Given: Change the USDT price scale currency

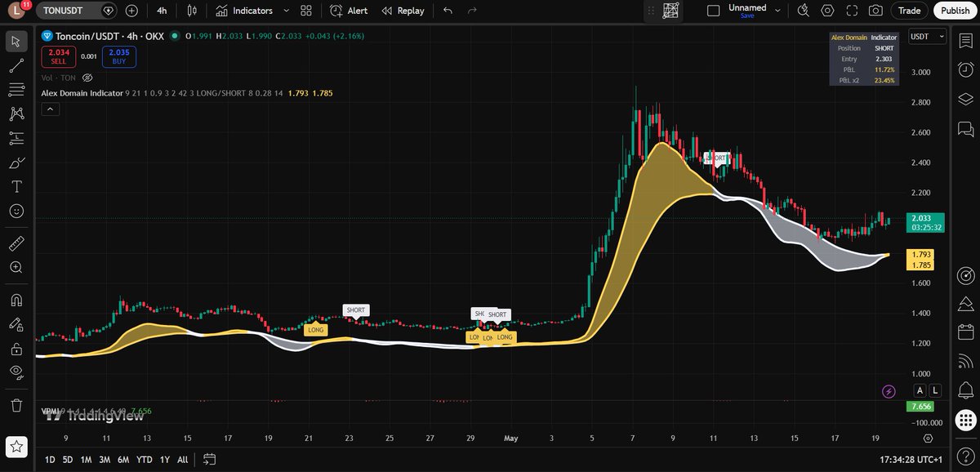Looking at the screenshot, I should click(928, 36).
